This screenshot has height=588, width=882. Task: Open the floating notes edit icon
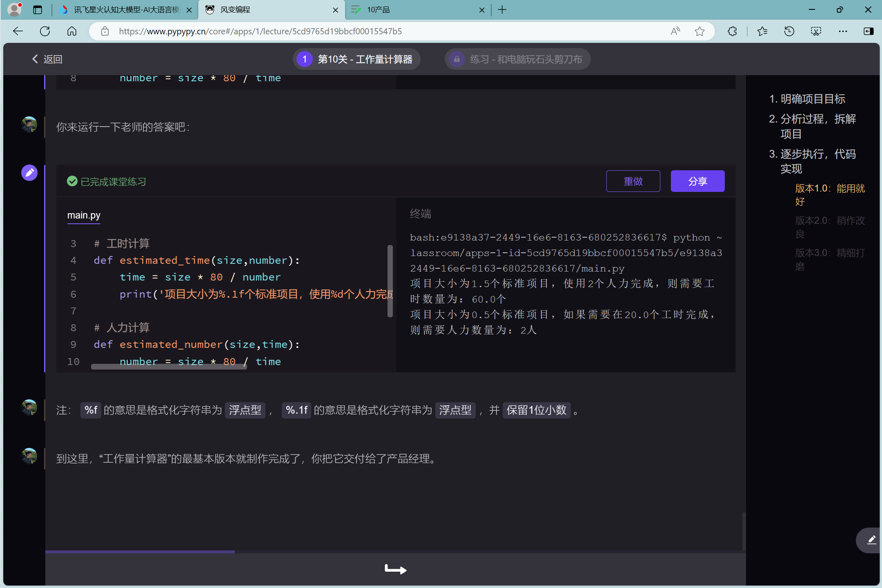[871, 540]
